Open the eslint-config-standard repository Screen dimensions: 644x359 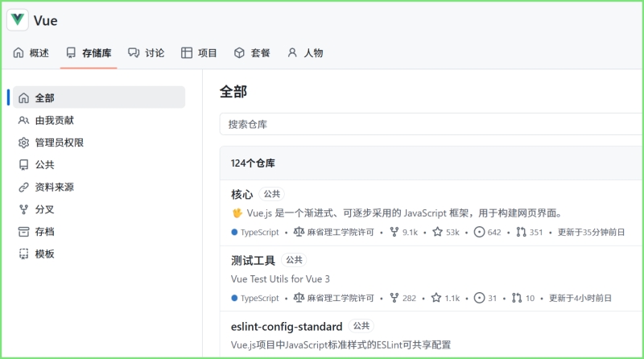point(287,327)
